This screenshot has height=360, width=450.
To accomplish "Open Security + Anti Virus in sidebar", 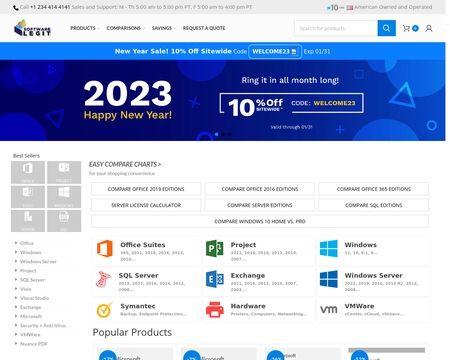I will (x=43, y=325).
